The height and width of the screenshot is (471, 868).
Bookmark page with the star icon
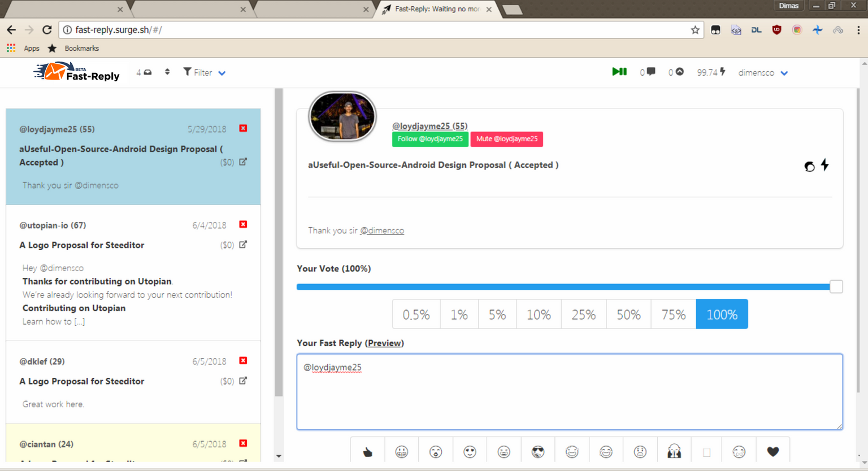pos(695,30)
